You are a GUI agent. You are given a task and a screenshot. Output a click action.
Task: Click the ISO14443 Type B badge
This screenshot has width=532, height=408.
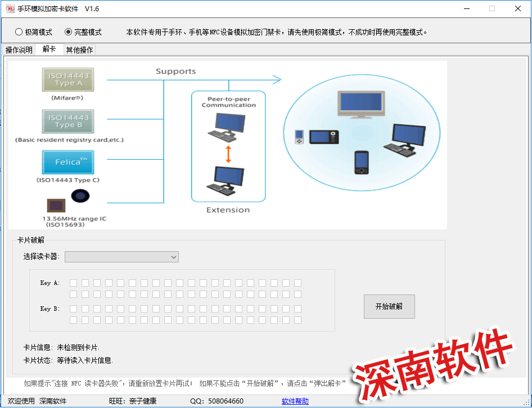coord(68,121)
